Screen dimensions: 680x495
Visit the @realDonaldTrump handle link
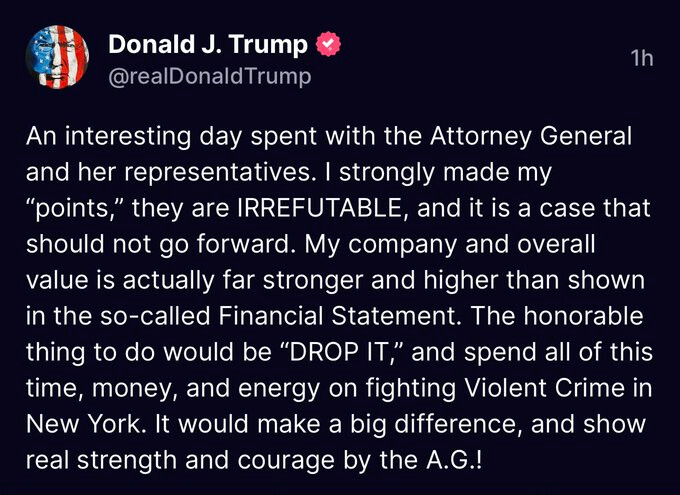coord(209,77)
